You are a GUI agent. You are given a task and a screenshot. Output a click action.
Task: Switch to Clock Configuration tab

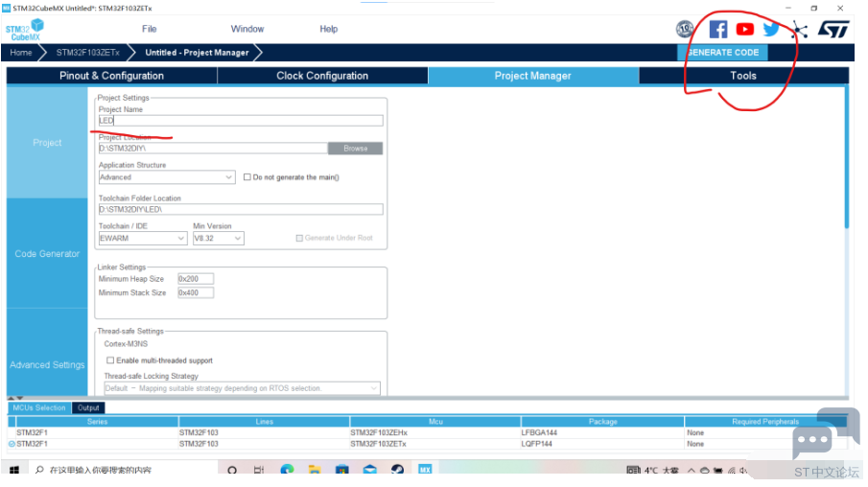[x=322, y=76]
